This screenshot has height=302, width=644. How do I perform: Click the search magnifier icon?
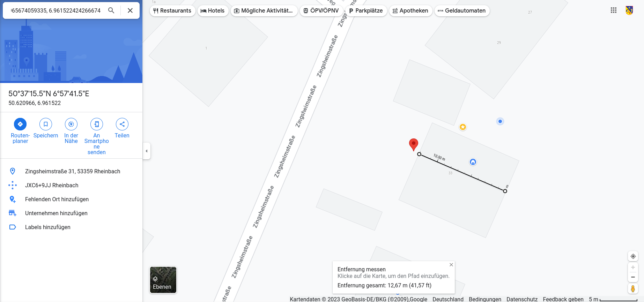pyautogui.click(x=111, y=10)
